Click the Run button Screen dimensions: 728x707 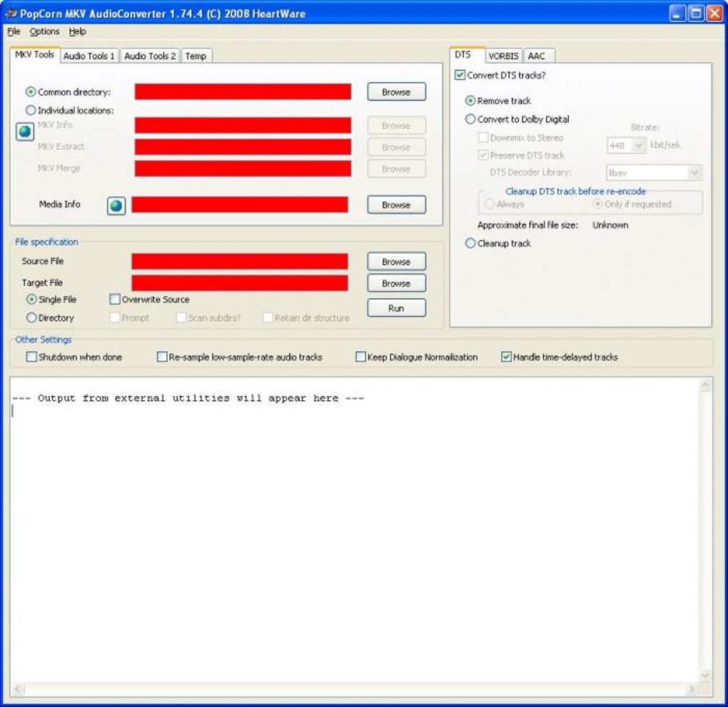click(x=396, y=308)
